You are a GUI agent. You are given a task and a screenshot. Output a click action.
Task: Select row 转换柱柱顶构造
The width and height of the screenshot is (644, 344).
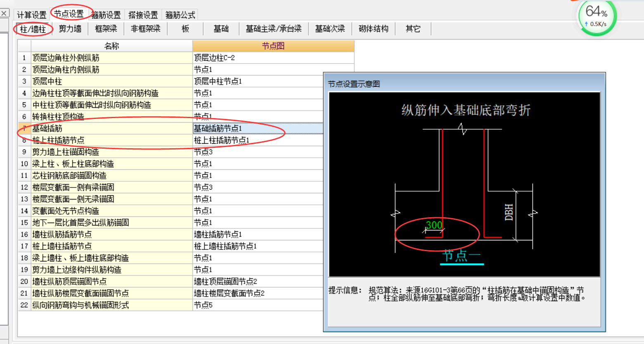111,116
